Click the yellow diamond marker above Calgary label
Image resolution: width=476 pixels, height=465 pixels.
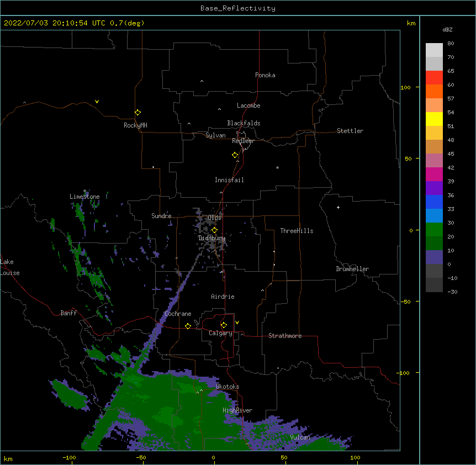[224, 325]
